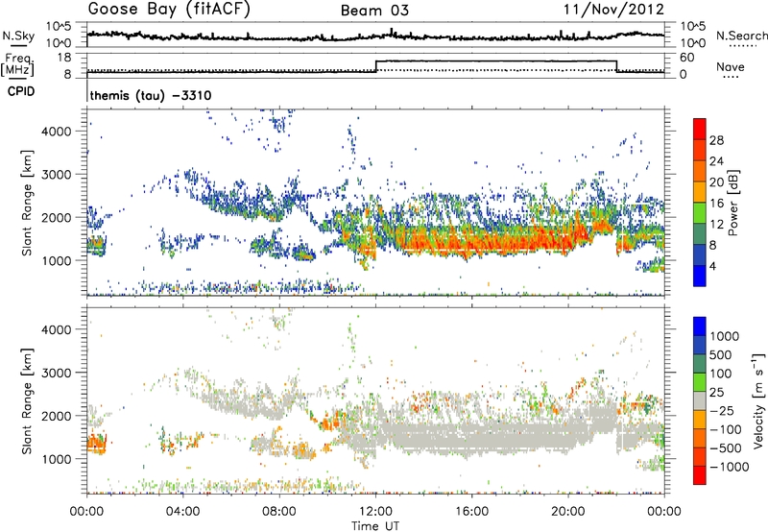Click the "CPID" label

pyautogui.click(x=20, y=91)
